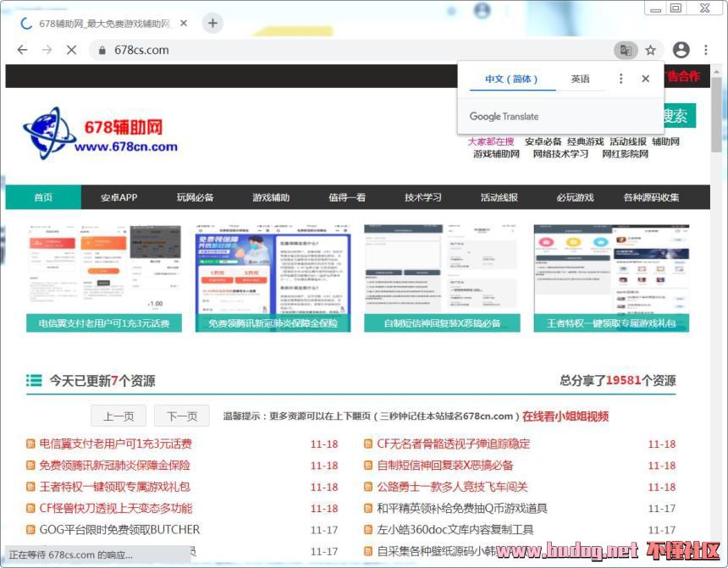This screenshot has height=568, width=728.
Task: Open a new tab with the plus button
Action: click(x=212, y=23)
